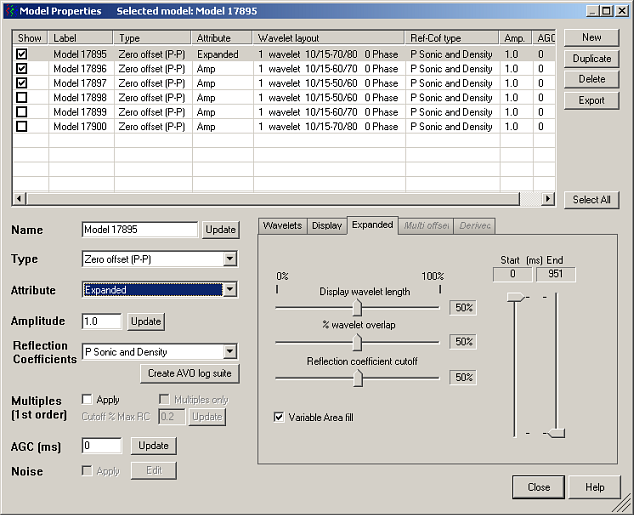Enable the Multiples Apply checkbox
This screenshot has height=515, width=634.
click(87, 399)
